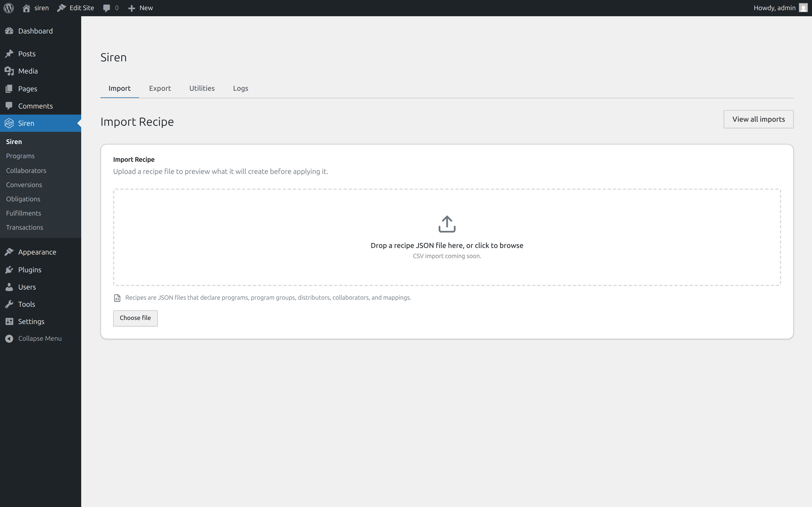
Task: Click the Settings sliders icon
Action: click(x=9, y=321)
